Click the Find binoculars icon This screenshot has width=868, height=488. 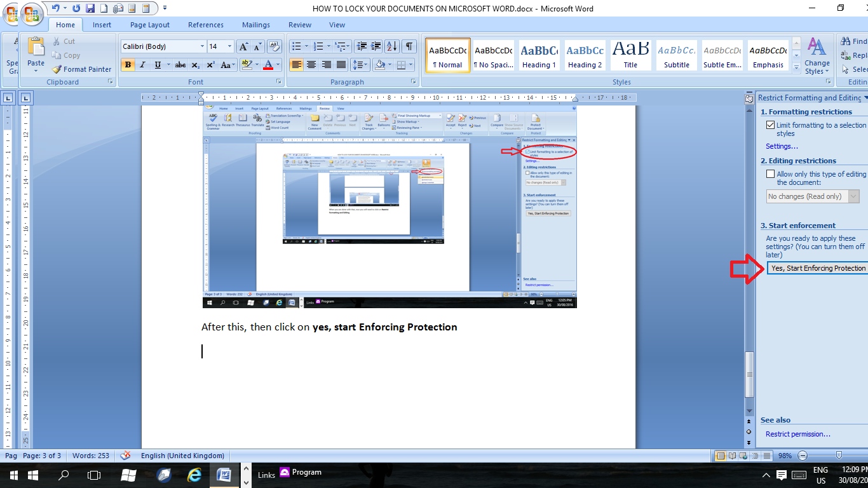click(x=846, y=41)
